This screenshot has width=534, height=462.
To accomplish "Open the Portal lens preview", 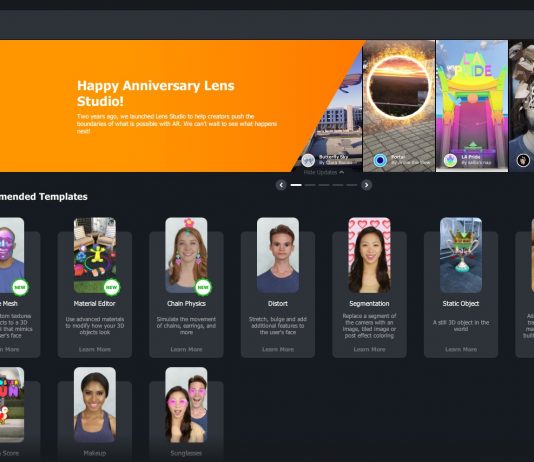I will (x=399, y=106).
